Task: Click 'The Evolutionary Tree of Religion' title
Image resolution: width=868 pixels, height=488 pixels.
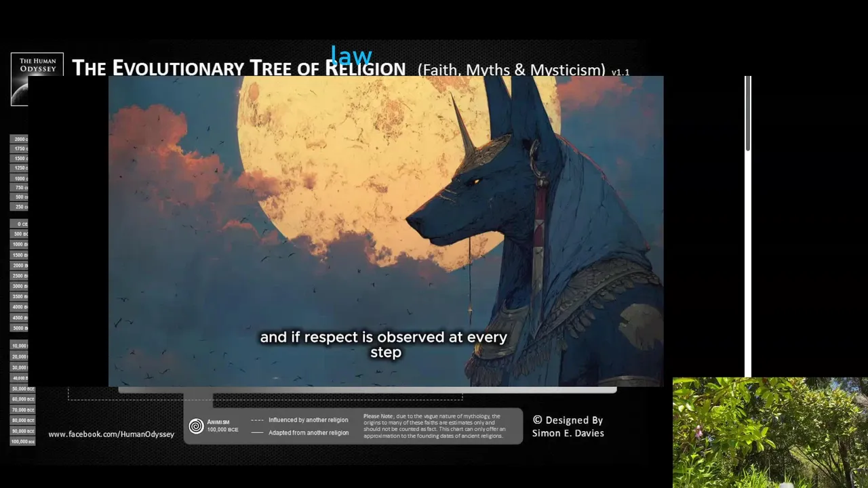Action: (239, 68)
